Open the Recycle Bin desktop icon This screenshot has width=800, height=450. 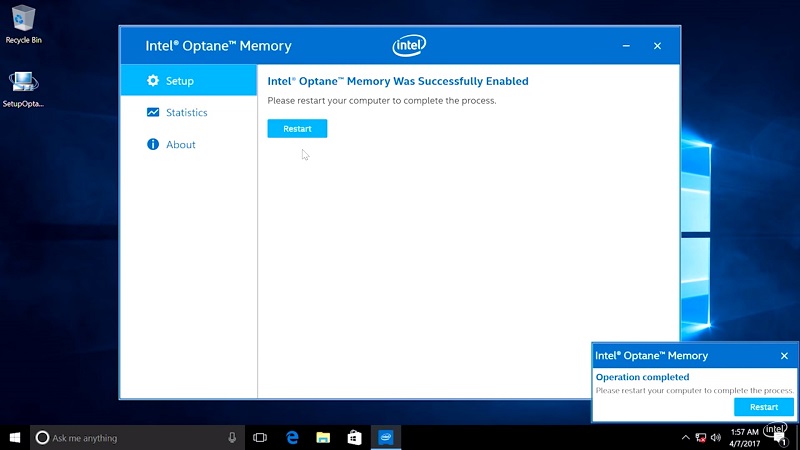[x=23, y=24]
